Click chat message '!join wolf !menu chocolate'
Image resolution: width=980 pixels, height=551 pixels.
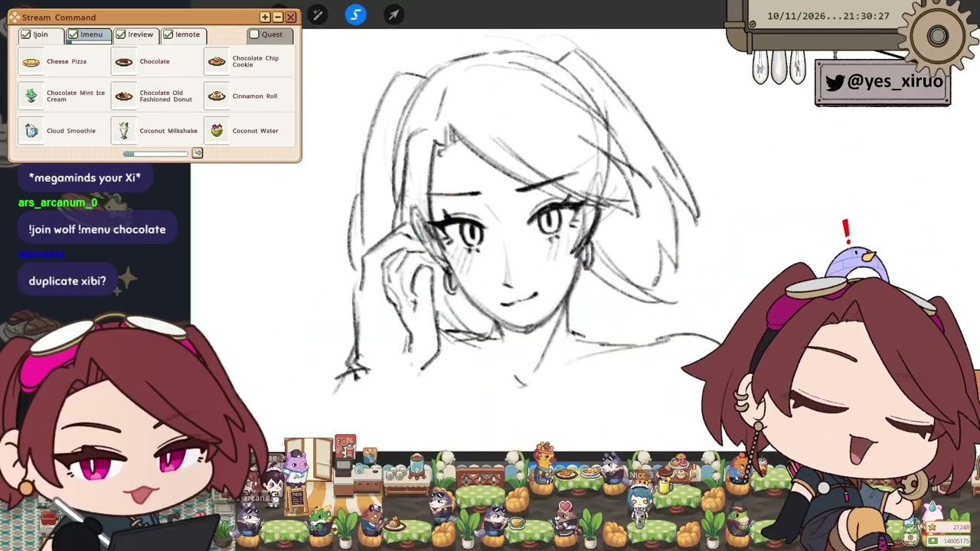(97, 230)
